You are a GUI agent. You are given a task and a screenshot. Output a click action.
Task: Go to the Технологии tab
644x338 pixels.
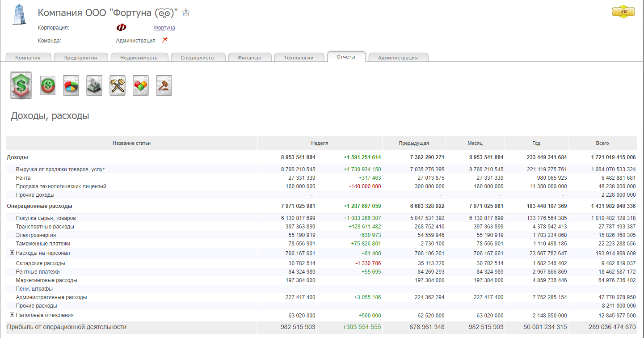(298, 57)
